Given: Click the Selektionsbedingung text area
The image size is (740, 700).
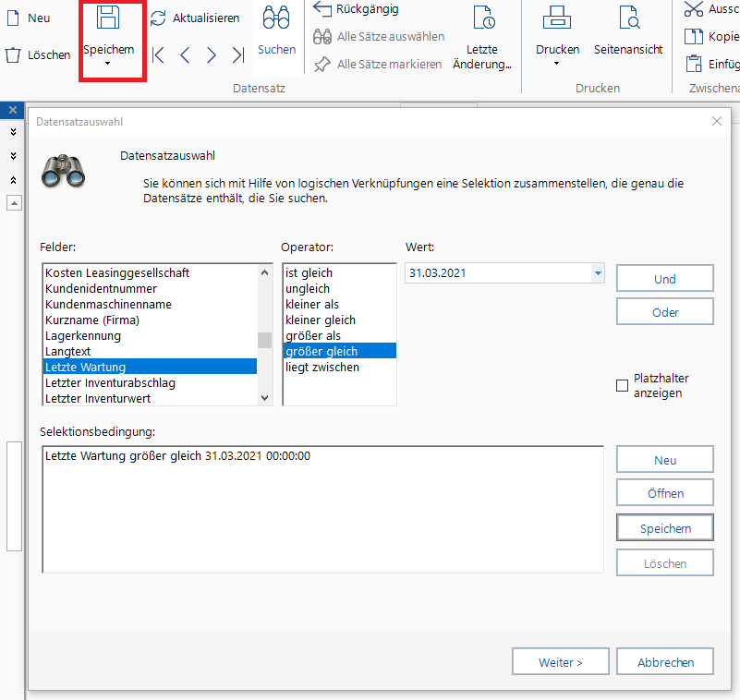Looking at the screenshot, I should (x=322, y=509).
